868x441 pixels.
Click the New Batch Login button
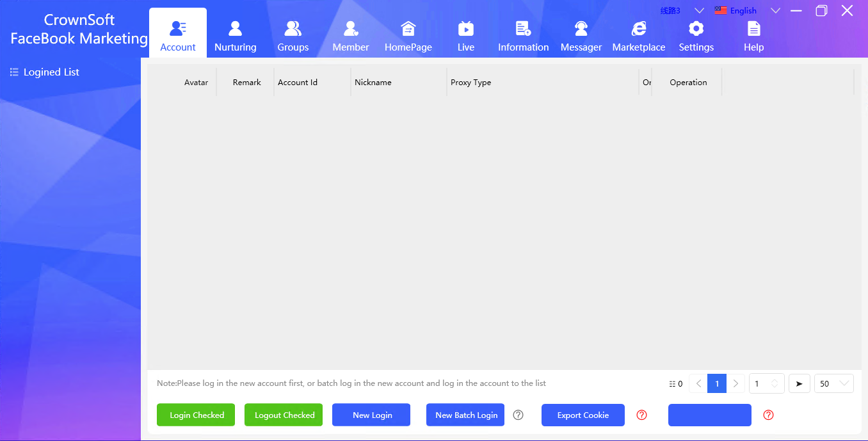(x=465, y=415)
